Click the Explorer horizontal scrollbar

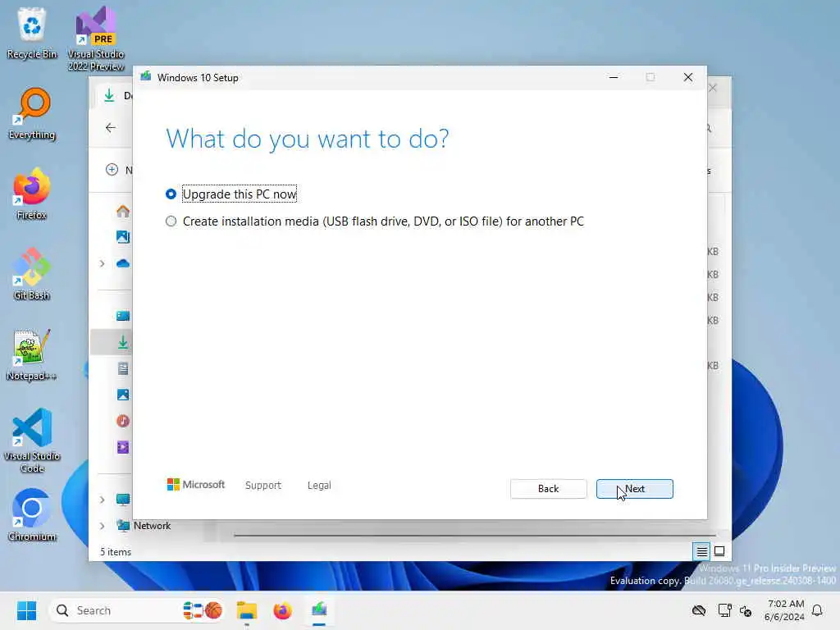(x=475, y=535)
